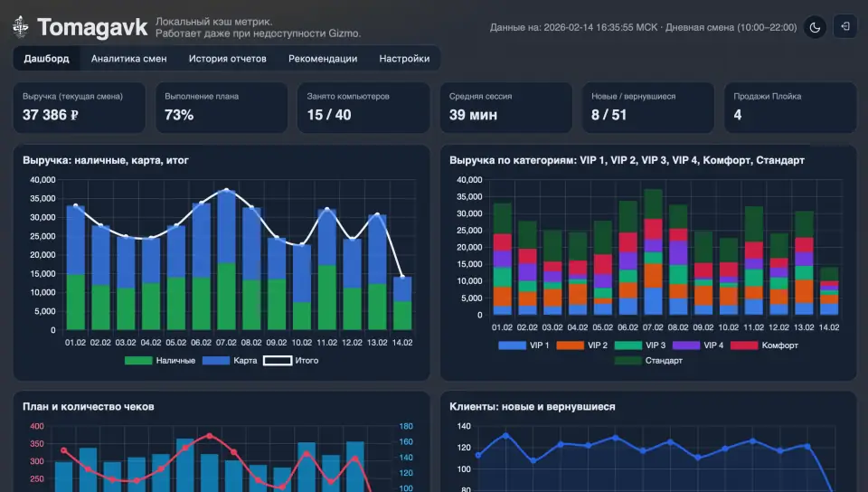868x492 pixels.
Task: Toggle Карта series in revenue legend
Action: point(230,360)
